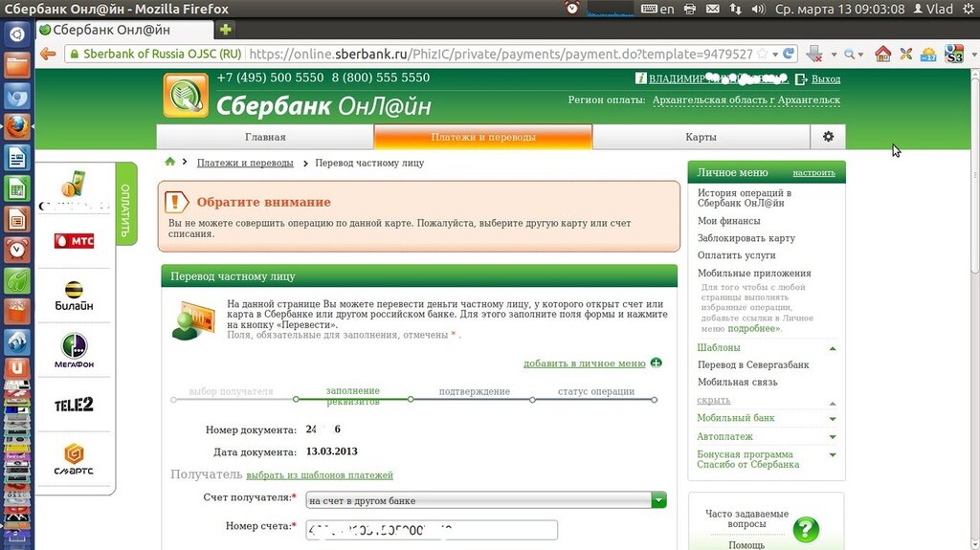980x550 pixels.
Task: Click the green question mark help icon
Action: [x=806, y=529]
